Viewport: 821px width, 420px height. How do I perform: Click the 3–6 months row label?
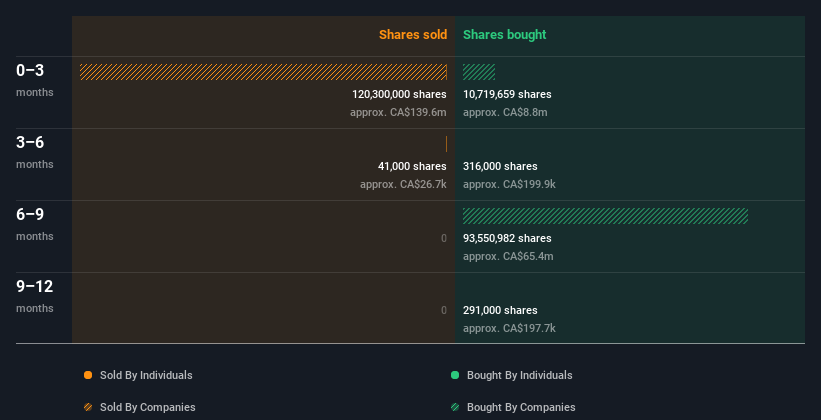coord(35,152)
